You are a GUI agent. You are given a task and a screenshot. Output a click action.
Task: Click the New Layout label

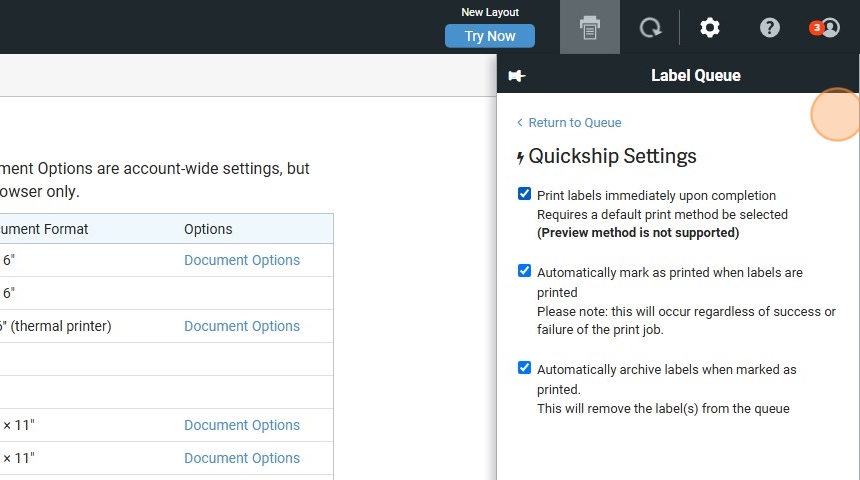(x=490, y=12)
